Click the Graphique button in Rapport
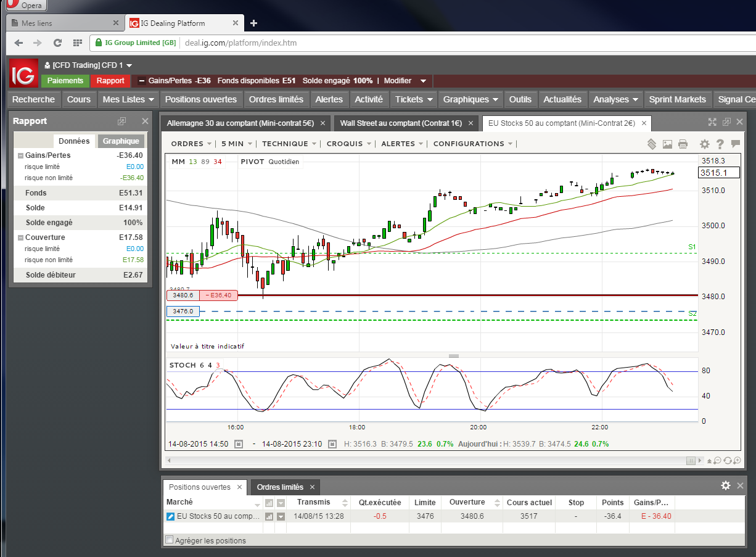This screenshot has width=756, height=557. pos(121,141)
